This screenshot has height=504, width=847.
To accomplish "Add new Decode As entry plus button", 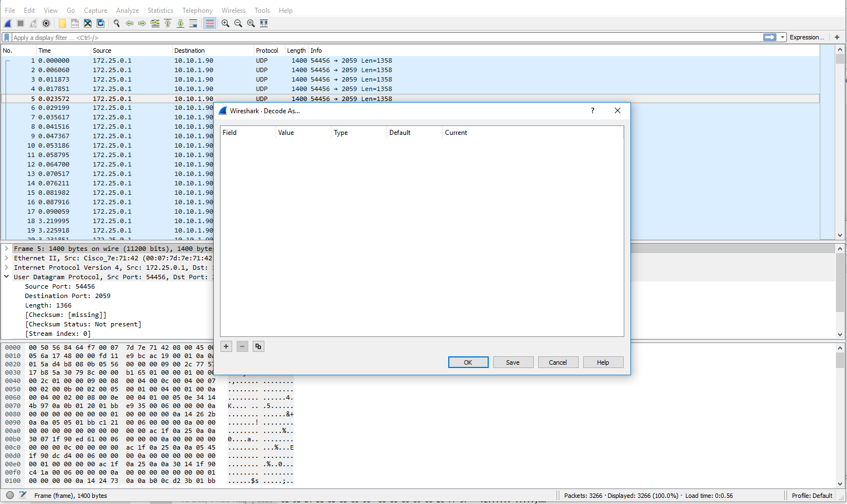I will click(226, 346).
